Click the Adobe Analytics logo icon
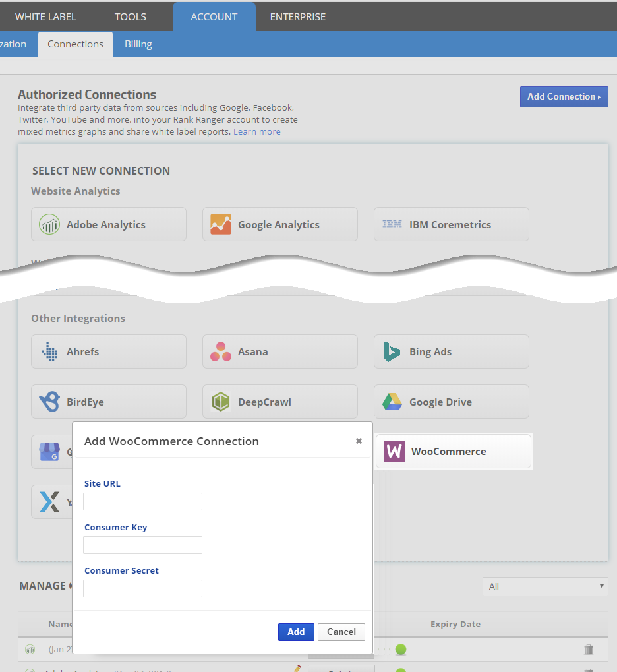 tap(49, 224)
